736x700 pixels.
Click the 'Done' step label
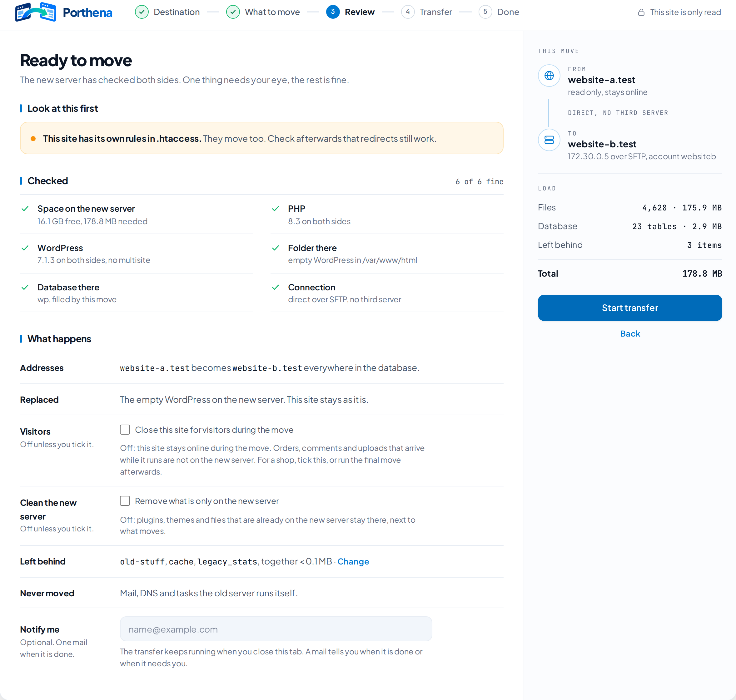(x=508, y=12)
